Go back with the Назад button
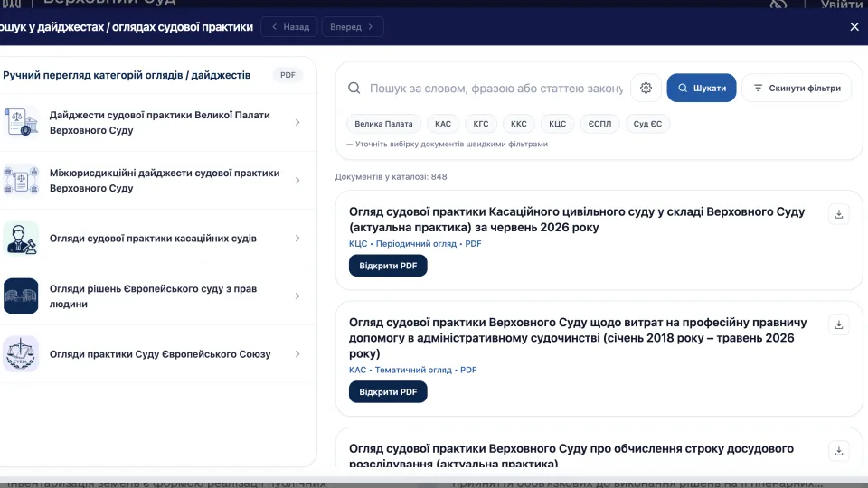This screenshot has width=868, height=488. pyautogui.click(x=290, y=26)
